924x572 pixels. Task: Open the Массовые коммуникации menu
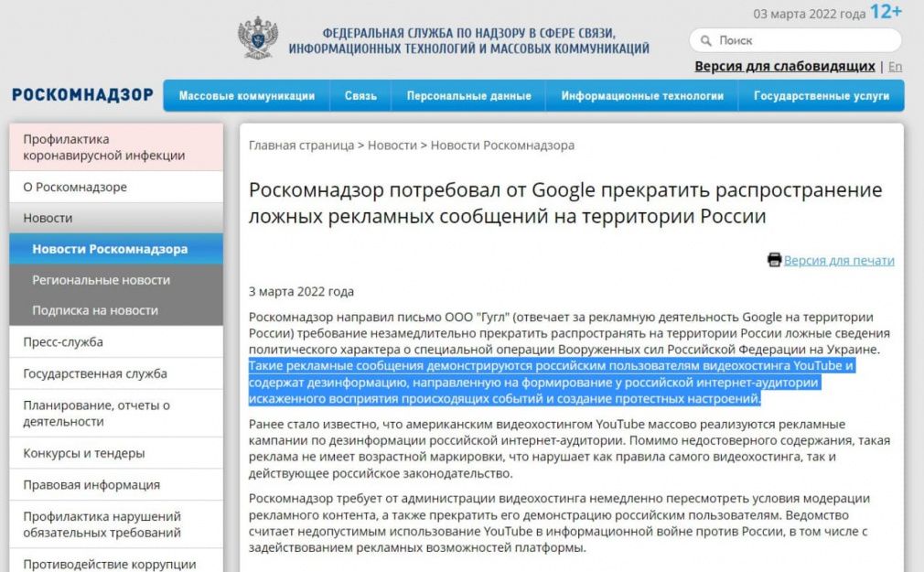pyautogui.click(x=247, y=96)
